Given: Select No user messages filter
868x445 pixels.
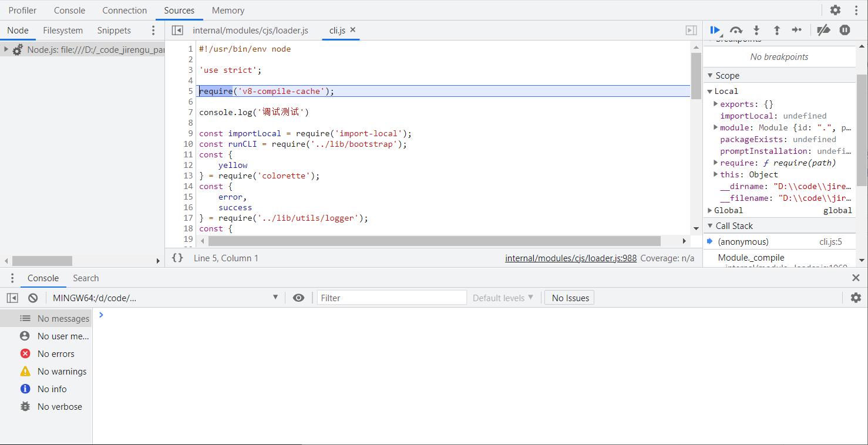Looking at the screenshot, I should click(46, 336).
